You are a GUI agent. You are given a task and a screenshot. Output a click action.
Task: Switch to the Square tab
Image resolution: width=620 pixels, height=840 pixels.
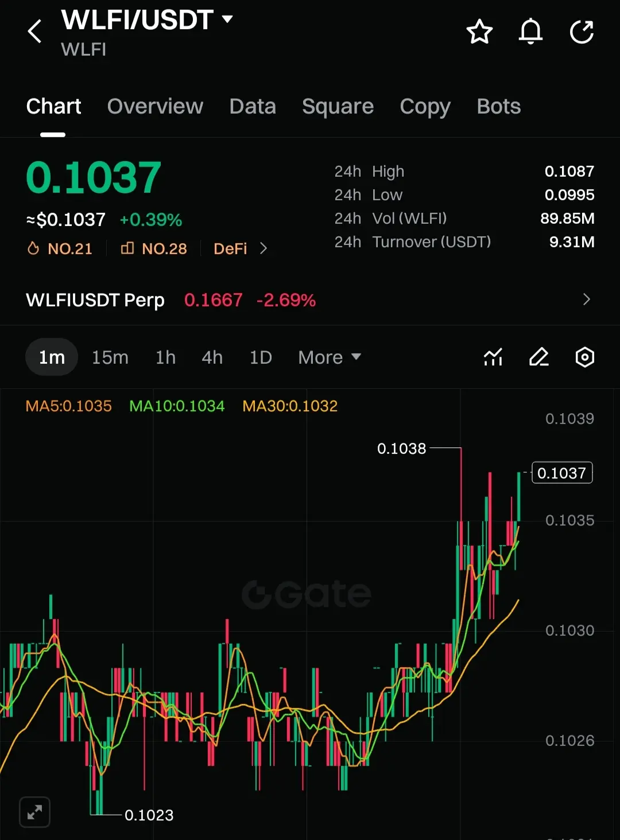(x=338, y=107)
